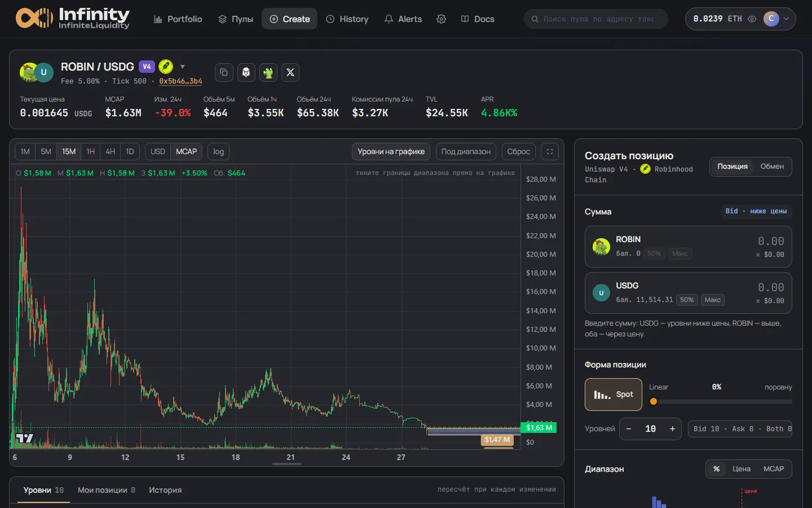Click the green Robinhood chain badge icon
The width and height of the screenshot is (812, 508).
[x=166, y=67]
